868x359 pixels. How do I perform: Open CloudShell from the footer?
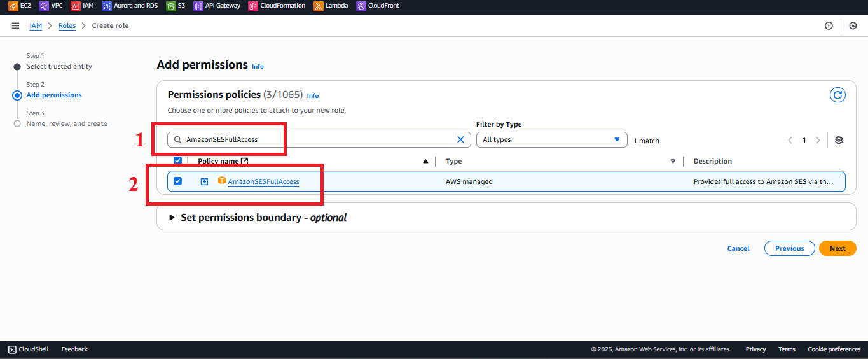(x=29, y=349)
